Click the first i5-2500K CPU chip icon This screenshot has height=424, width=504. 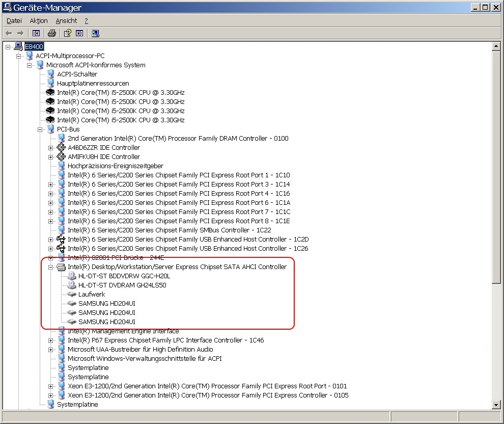pyautogui.click(x=50, y=92)
